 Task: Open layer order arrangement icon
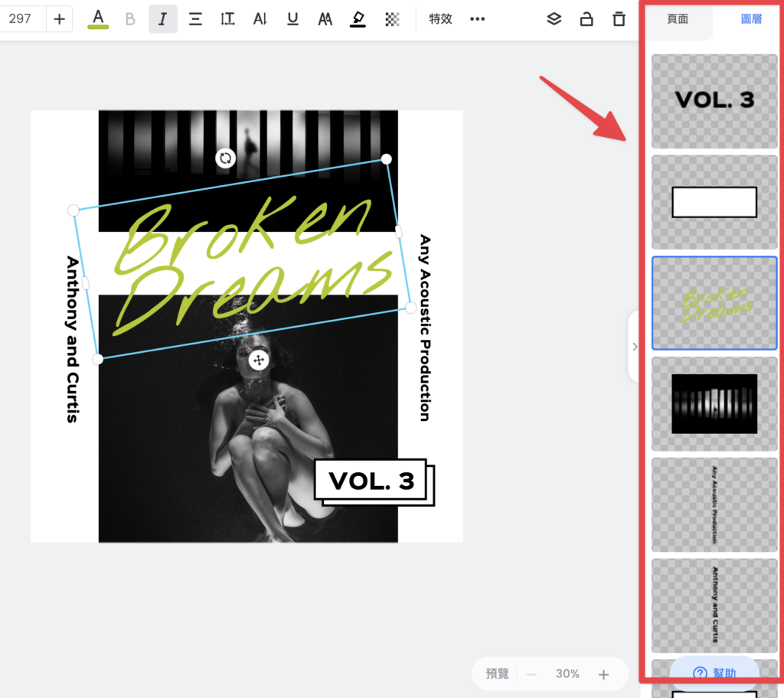click(x=554, y=19)
